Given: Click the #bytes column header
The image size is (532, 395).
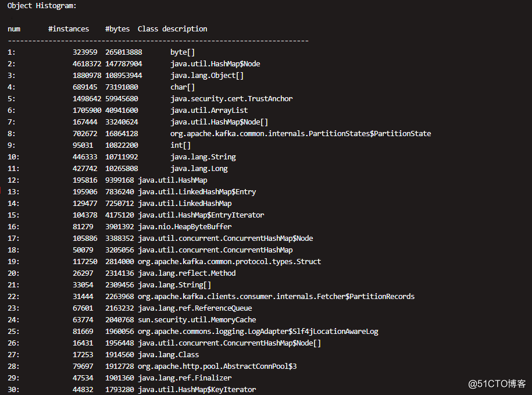Looking at the screenshot, I should coord(117,29).
